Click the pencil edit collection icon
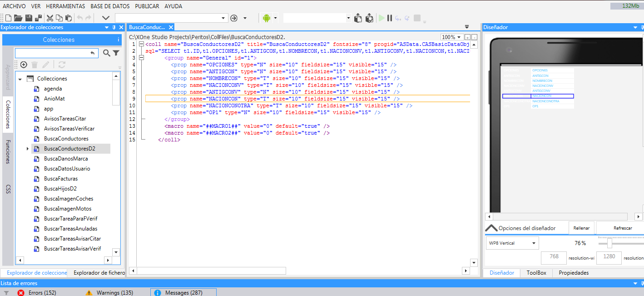 46,65
